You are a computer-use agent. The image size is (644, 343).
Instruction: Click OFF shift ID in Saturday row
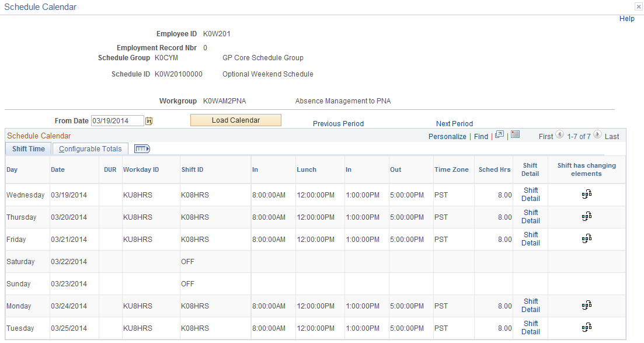tap(187, 262)
